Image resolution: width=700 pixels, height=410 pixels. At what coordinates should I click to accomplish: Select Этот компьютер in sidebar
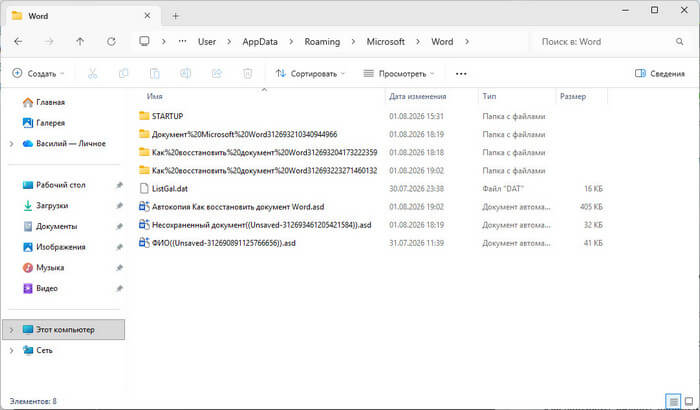click(63, 330)
